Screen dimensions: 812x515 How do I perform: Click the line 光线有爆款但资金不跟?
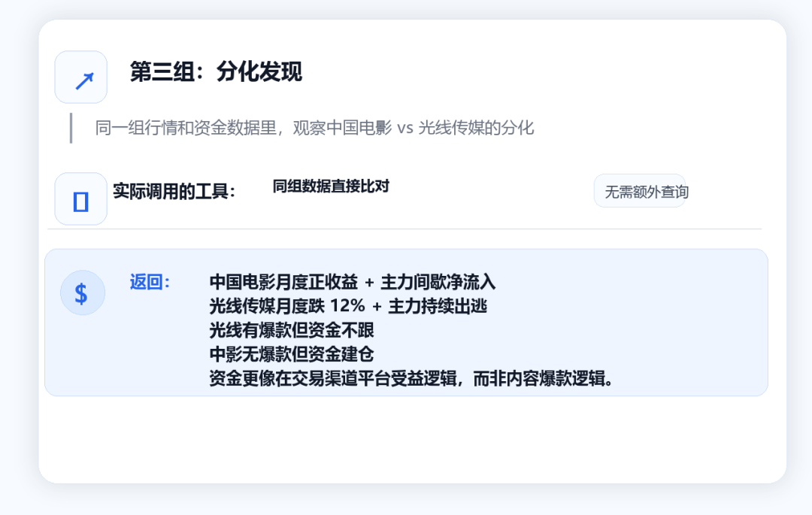click(292, 330)
